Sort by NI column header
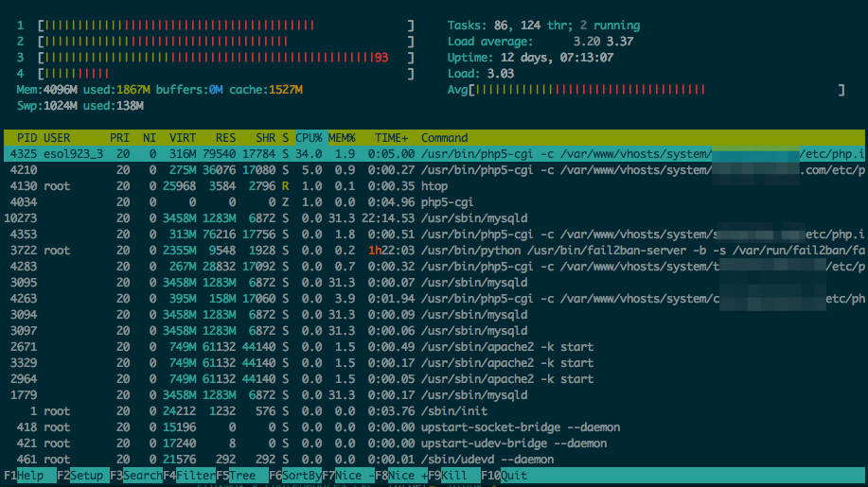The width and height of the screenshot is (868, 487). [149, 138]
